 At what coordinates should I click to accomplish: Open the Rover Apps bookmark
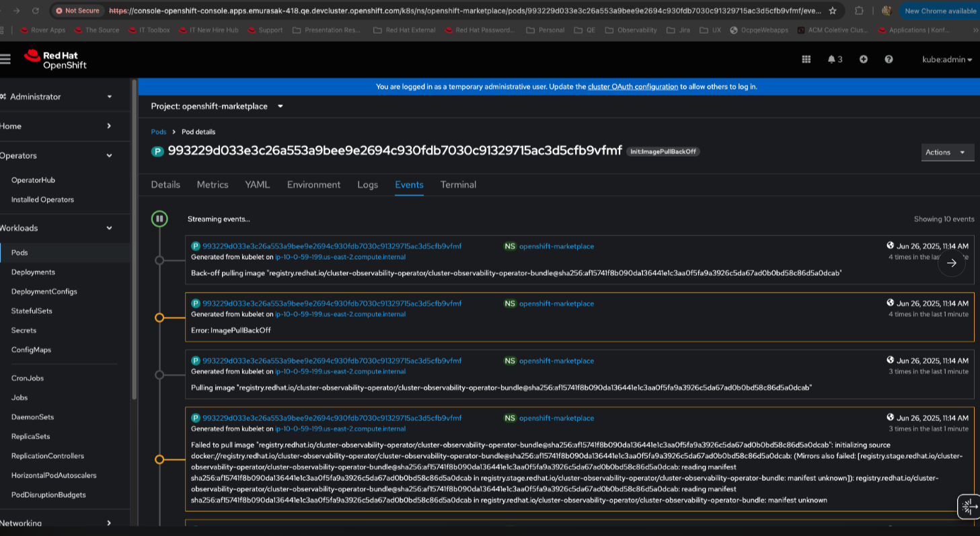click(43, 30)
